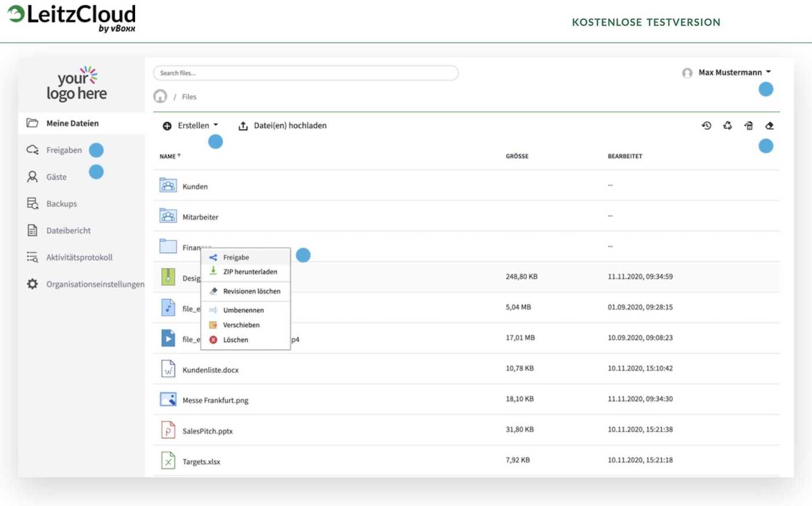Expand the Erstellen dropdown

(x=191, y=125)
